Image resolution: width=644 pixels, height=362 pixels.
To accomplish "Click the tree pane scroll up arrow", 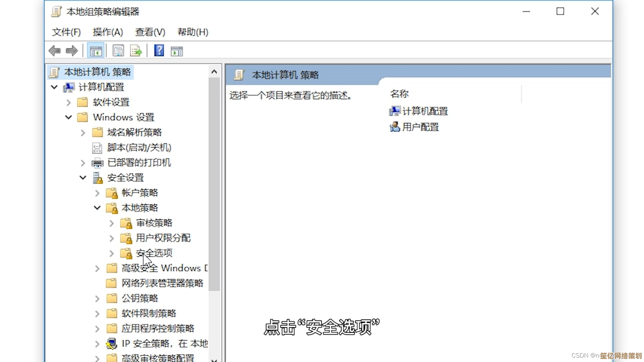I will click(x=214, y=71).
